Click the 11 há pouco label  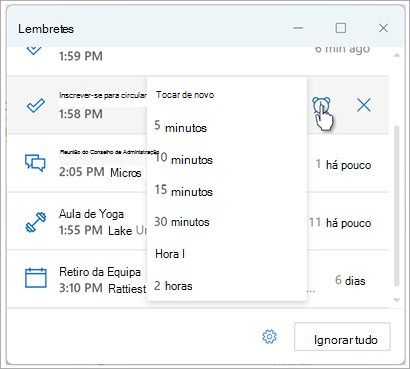[x=340, y=223]
